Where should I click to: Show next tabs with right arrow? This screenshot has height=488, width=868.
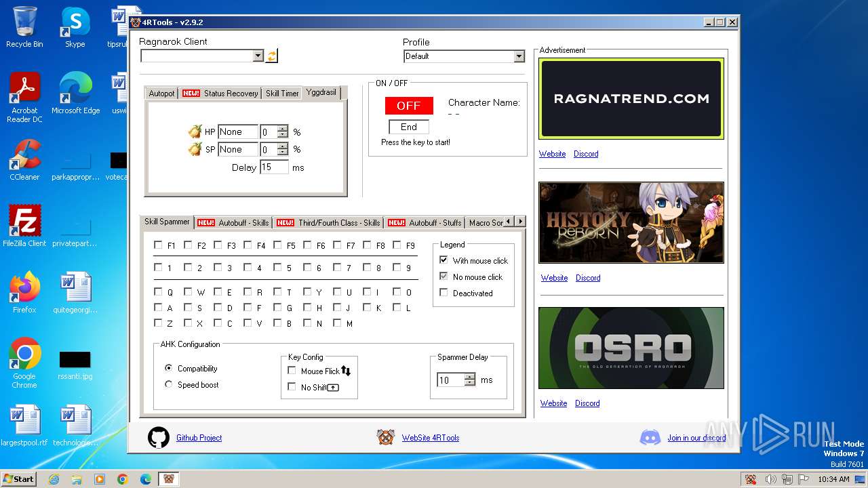click(520, 221)
